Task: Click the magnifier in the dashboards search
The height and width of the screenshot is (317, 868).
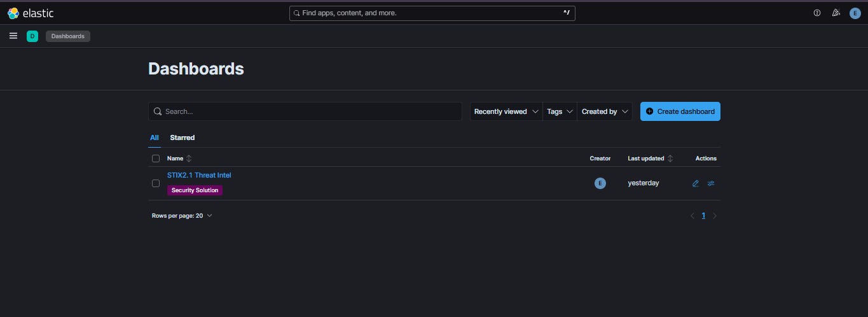Action: pos(158,111)
